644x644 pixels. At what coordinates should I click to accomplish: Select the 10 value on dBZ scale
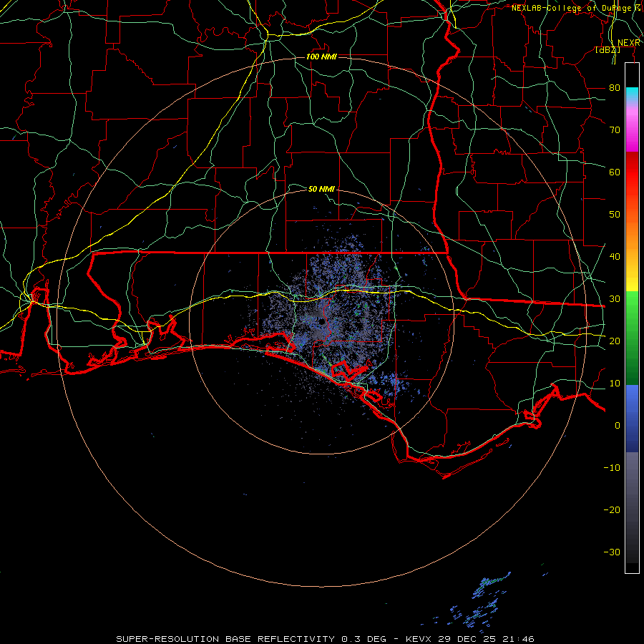point(615,384)
